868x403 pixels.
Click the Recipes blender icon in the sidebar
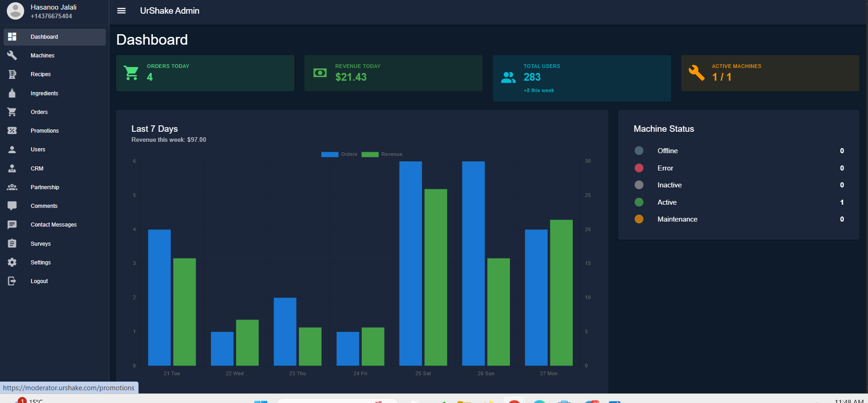(x=12, y=74)
